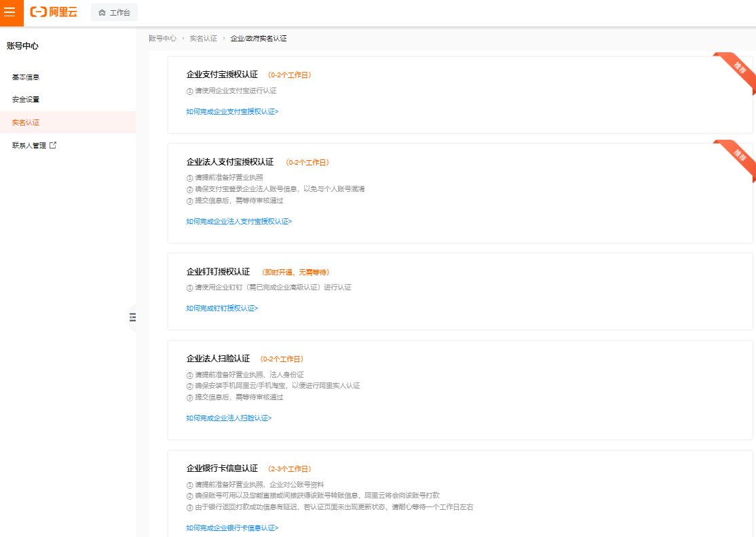Click 即时开通，无需等待 label
This screenshot has height=537, width=756.
[296, 273]
